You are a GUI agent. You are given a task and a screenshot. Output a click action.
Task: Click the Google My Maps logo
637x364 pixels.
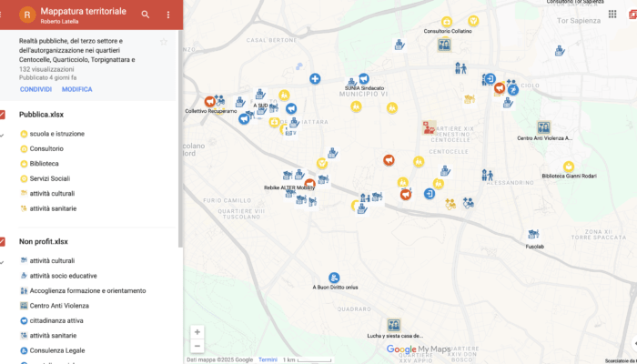(418, 349)
